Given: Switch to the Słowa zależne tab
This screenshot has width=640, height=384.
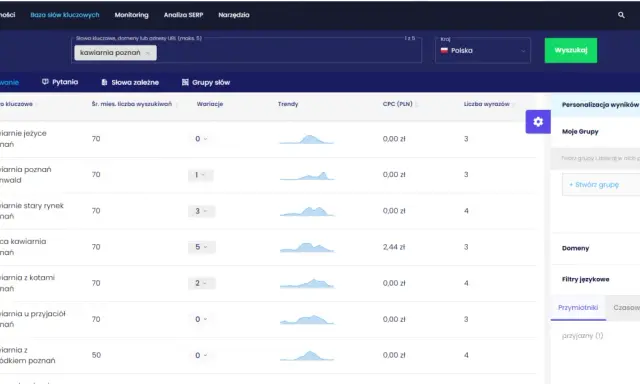Looking at the screenshot, I should [x=130, y=82].
